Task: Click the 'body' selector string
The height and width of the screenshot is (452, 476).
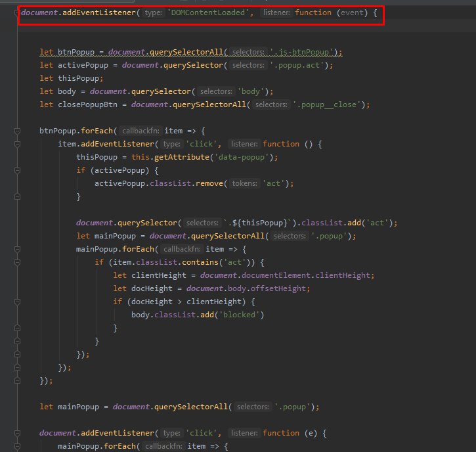Action: pos(251,91)
